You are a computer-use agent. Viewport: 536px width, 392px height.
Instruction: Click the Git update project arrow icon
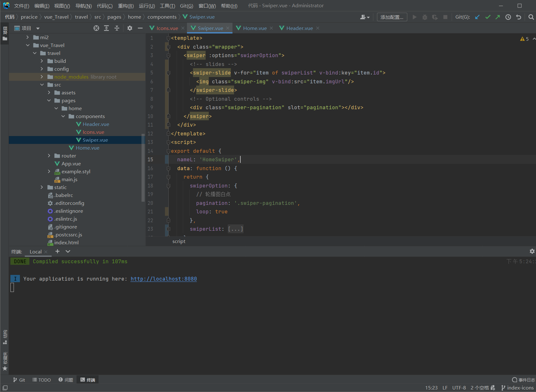[477, 17]
